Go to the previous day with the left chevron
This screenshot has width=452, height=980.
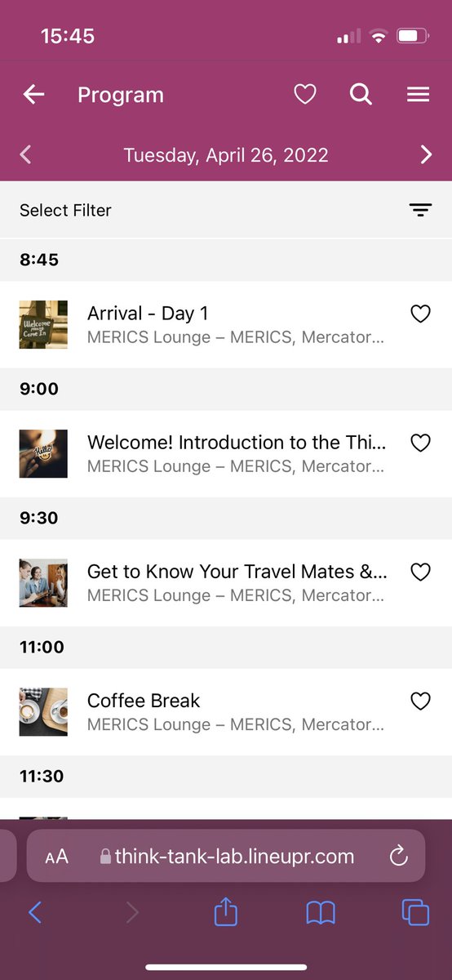[x=25, y=154]
